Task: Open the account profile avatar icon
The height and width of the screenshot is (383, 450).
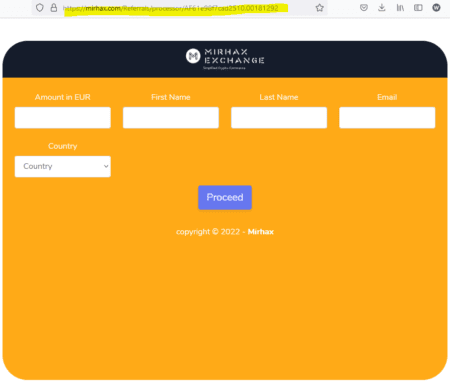Action: 436,7
